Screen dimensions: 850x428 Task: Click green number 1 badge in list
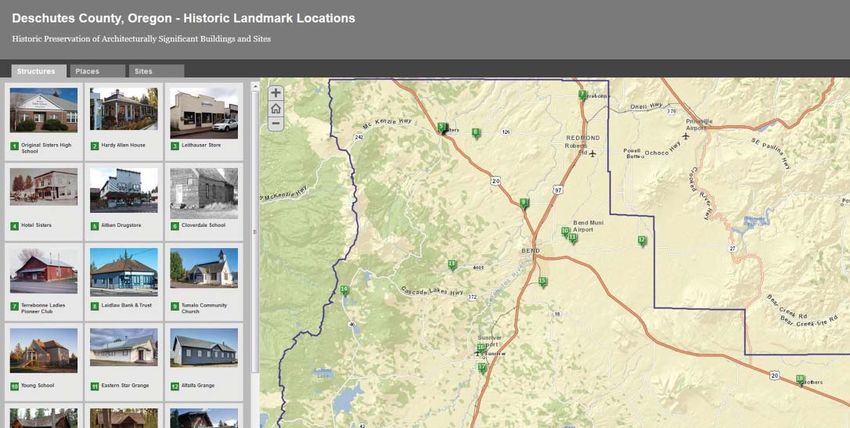pyautogui.click(x=14, y=146)
